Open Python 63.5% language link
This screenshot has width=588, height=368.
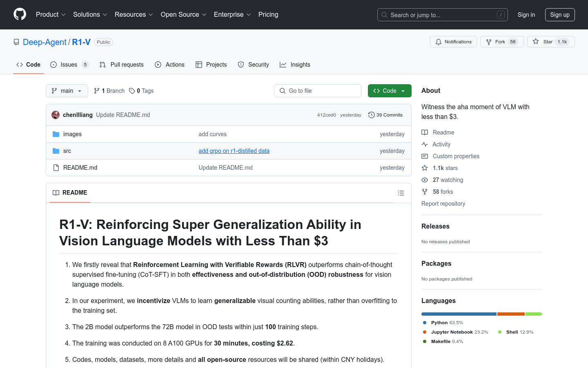pos(443,323)
